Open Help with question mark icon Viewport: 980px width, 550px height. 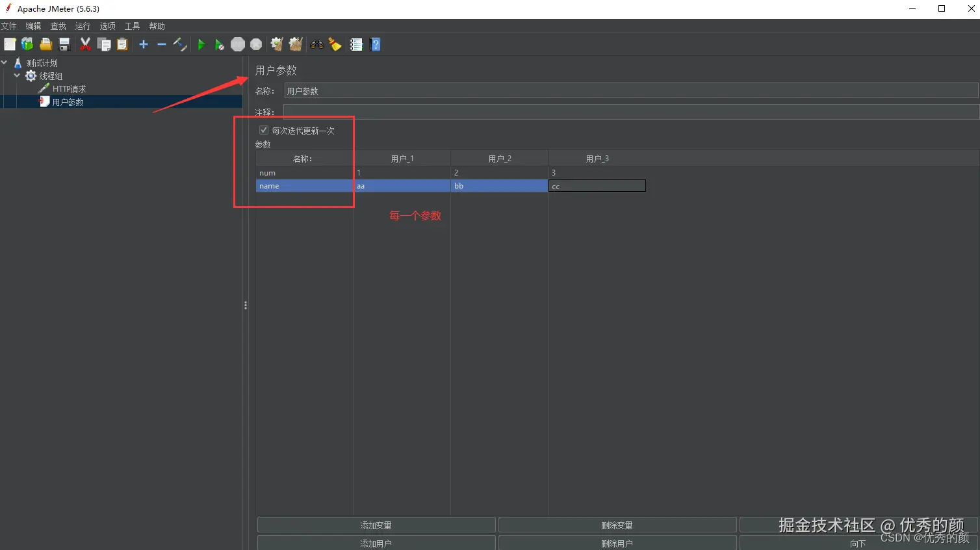click(375, 44)
